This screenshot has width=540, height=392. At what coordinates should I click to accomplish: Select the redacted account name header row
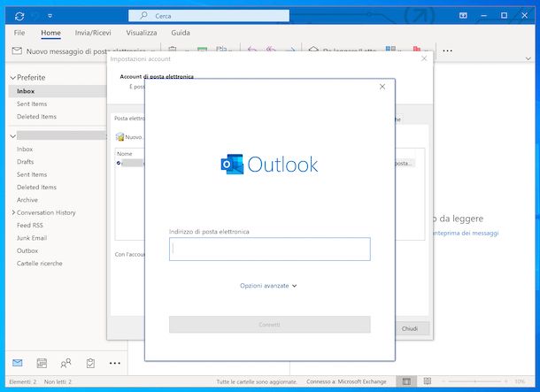click(61, 135)
